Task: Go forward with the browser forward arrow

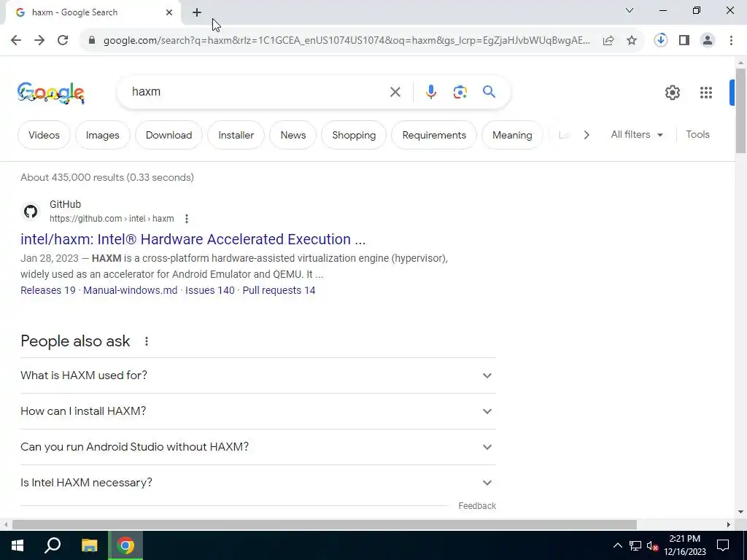Action: pyautogui.click(x=39, y=41)
